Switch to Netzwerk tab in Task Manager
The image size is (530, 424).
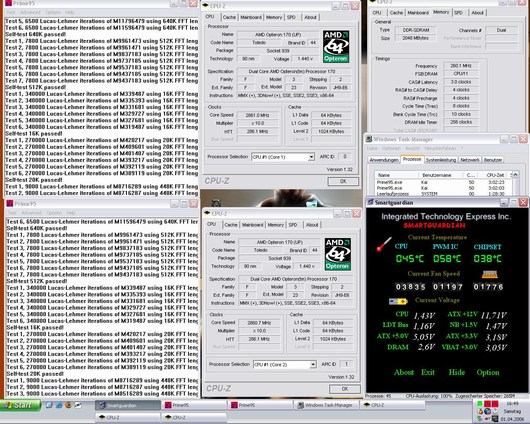470,160
